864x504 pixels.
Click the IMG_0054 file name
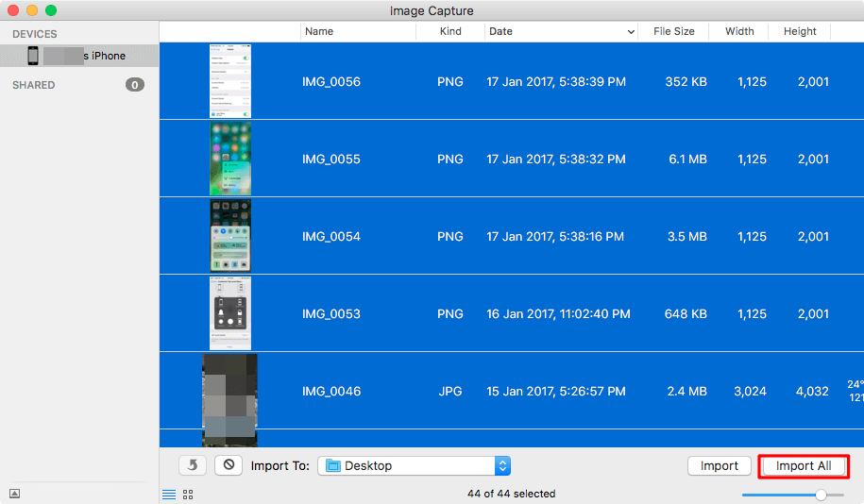click(331, 236)
